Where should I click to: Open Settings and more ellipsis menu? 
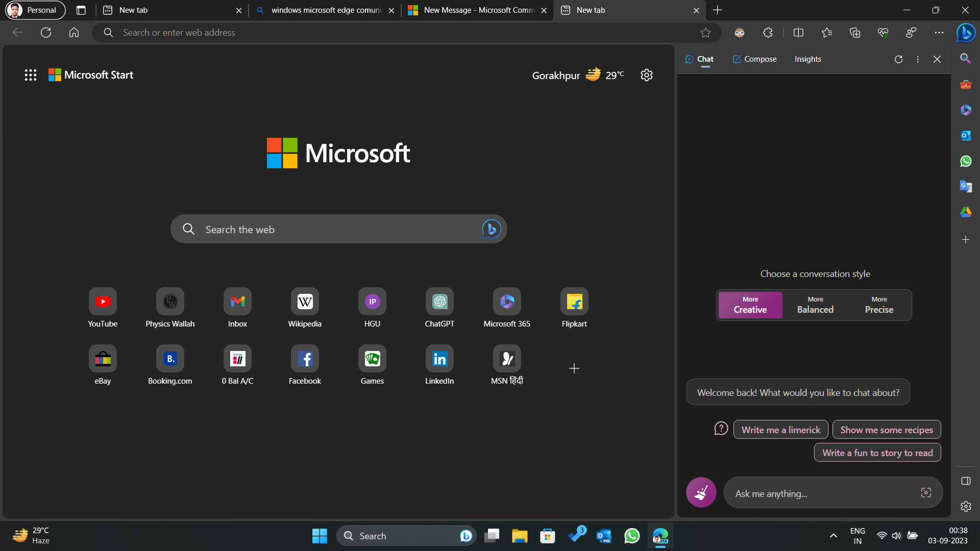[x=939, y=32]
